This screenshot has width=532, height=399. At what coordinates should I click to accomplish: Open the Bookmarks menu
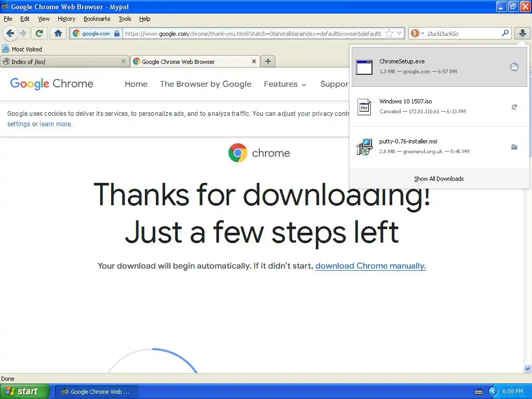point(97,19)
